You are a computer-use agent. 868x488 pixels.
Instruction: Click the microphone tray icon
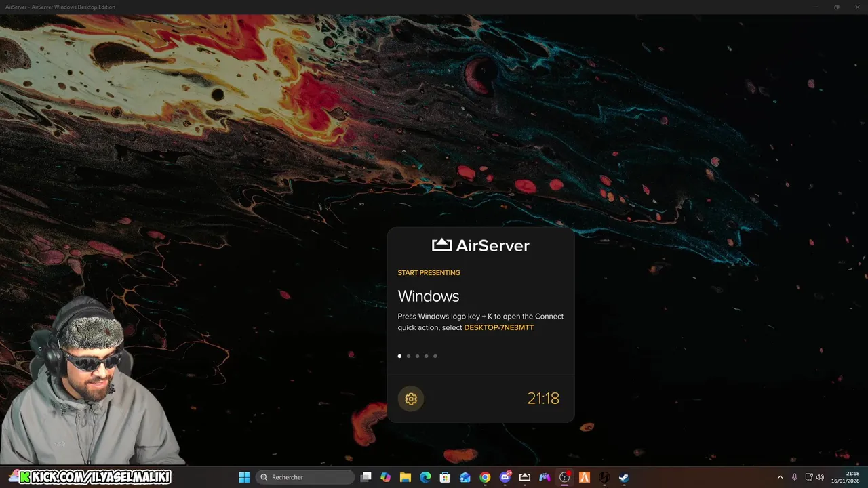pyautogui.click(x=795, y=477)
